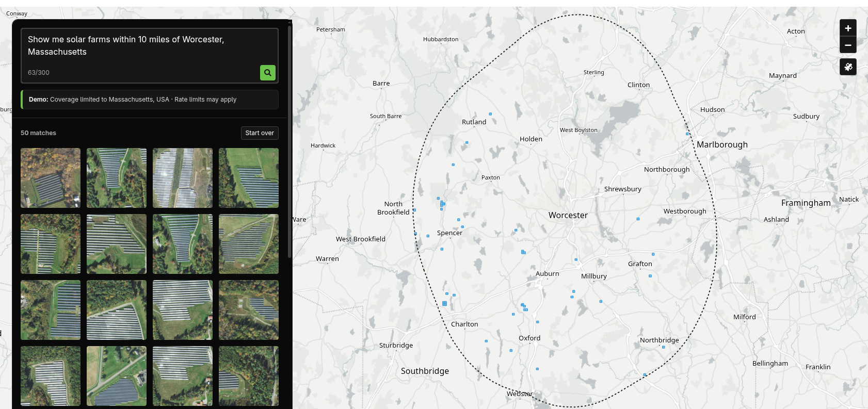Click the Spencer town label
Viewport: 868px width, 409px height.
point(449,233)
